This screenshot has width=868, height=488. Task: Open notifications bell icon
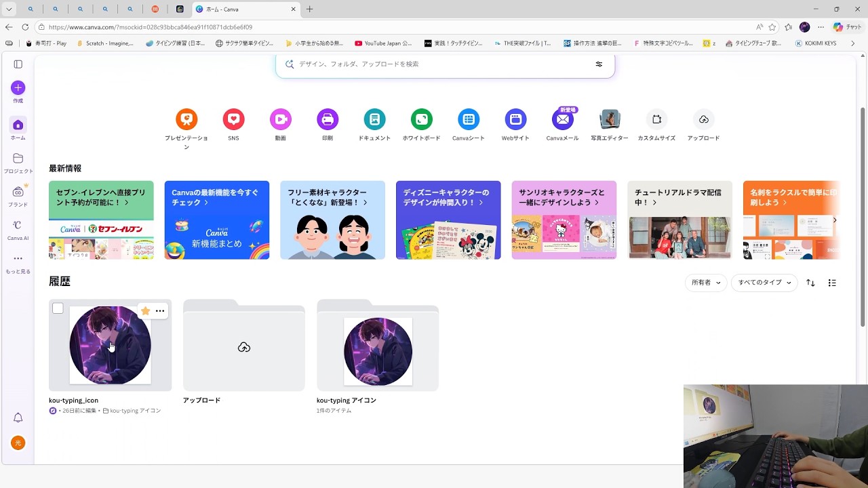pyautogui.click(x=18, y=418)
